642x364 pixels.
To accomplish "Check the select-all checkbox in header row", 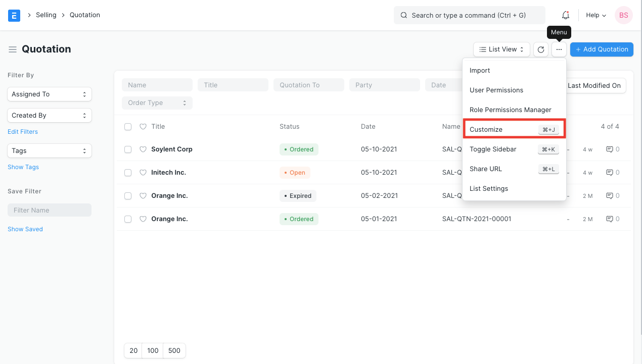I will tap(127, 127).
